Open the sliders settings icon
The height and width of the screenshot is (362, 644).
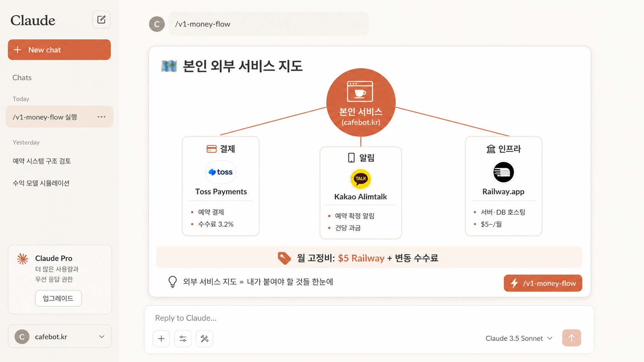(183, 339)
